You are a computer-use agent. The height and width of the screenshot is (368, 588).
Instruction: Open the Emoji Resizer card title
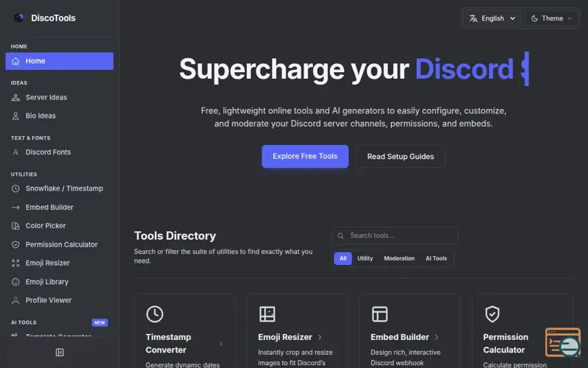pyautogui.click(x=285, y=337)
